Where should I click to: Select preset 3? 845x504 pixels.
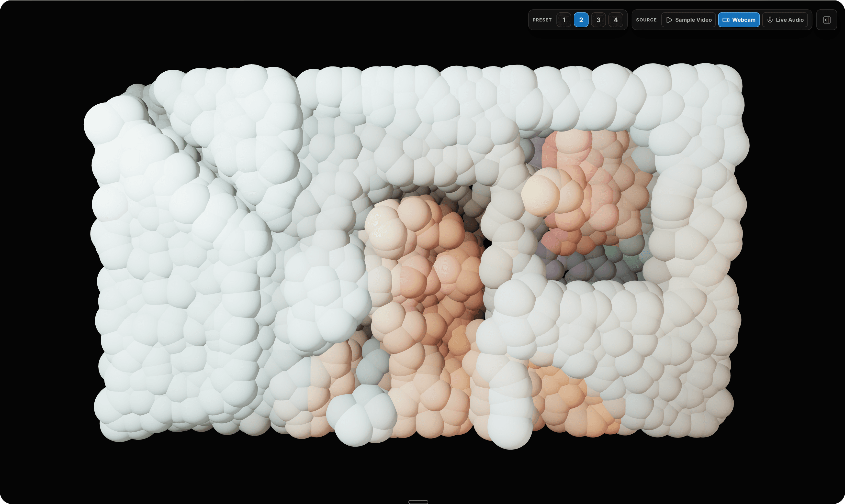coord(598,20)
